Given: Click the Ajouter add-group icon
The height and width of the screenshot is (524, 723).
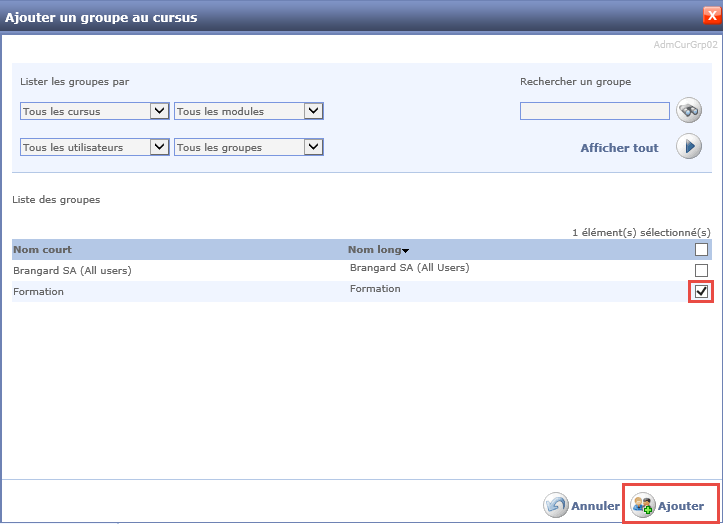Looking at the screenshot, I should 642,506.
